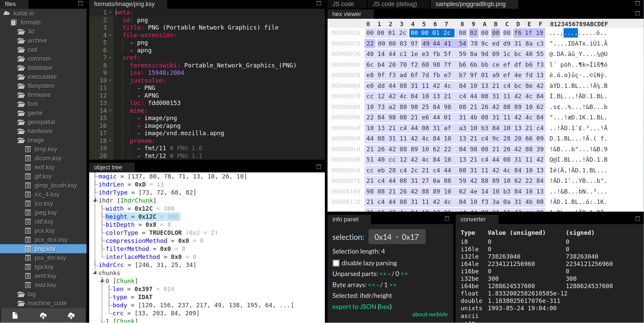Collapse chunks node in object tree
The width and height of the screenshot is (644, 323).
95,273
